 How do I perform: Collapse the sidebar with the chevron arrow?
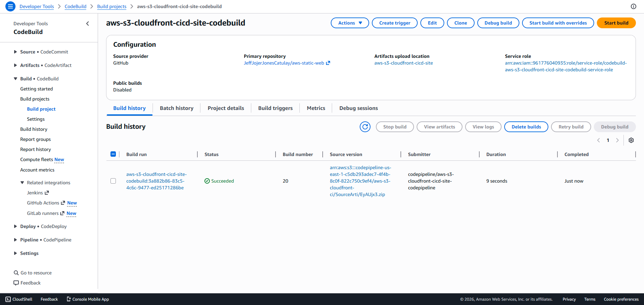pyautogui.click(x=88, y=24)
